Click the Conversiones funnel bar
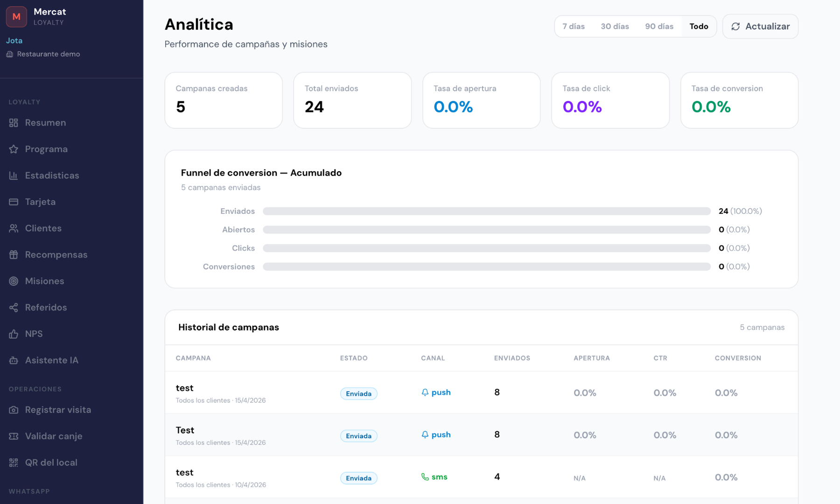This screenshot has width=840, height=504. pyautogui.click(x=487, y=266)
